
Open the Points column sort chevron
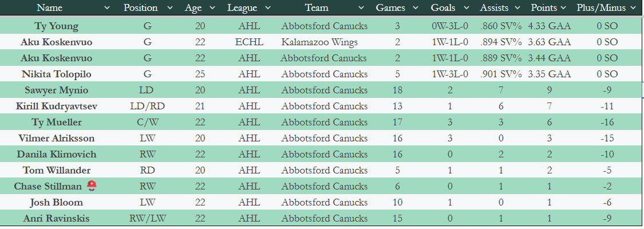[564, 8]
